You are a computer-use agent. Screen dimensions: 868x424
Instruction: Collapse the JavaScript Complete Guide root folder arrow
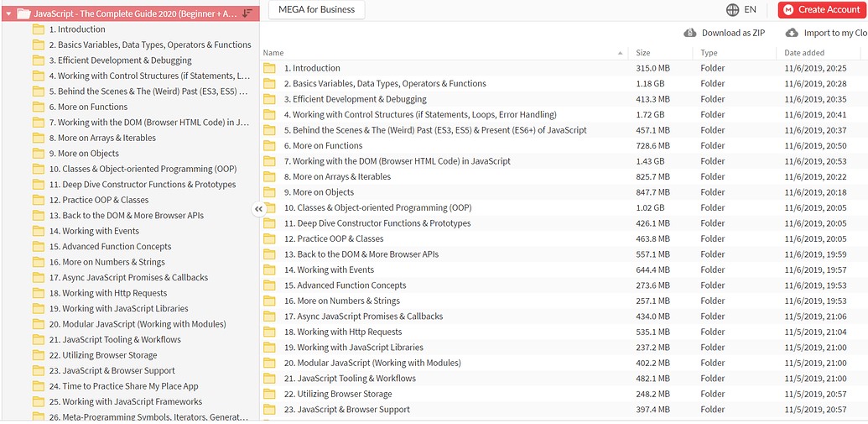8,13
